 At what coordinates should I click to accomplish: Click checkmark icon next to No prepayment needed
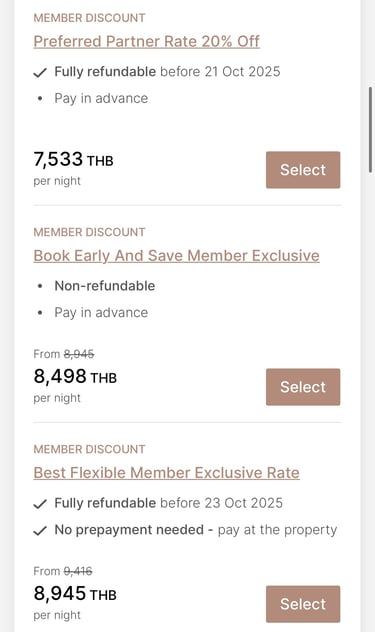pyautogui.click(x=40, y=531)
